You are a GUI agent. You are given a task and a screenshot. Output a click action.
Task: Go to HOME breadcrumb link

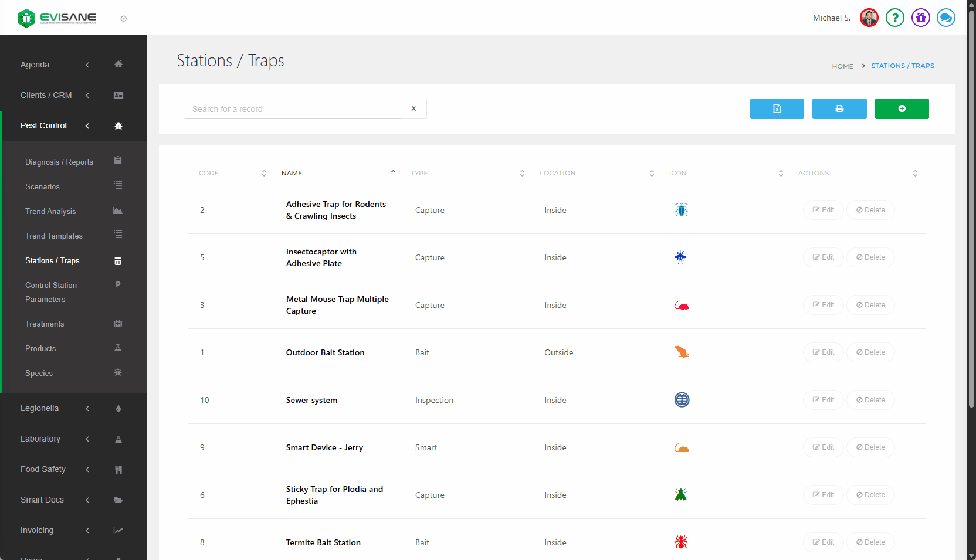[842, 66]
